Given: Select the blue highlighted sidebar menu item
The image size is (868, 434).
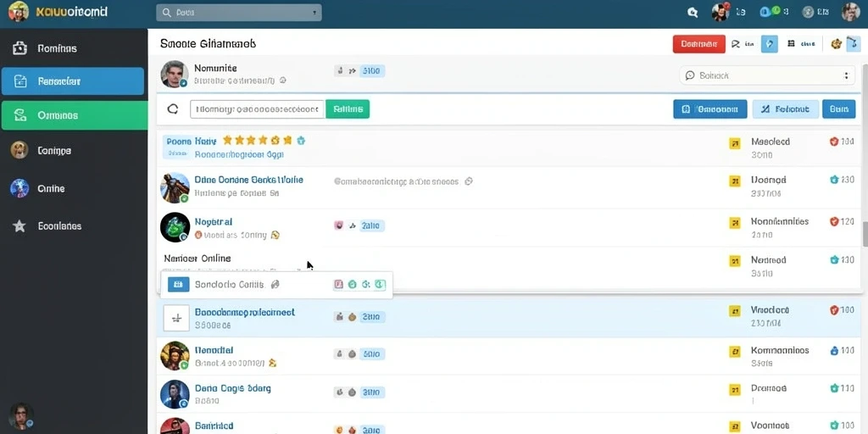Looking at the screenshot, I should (73, 81).
